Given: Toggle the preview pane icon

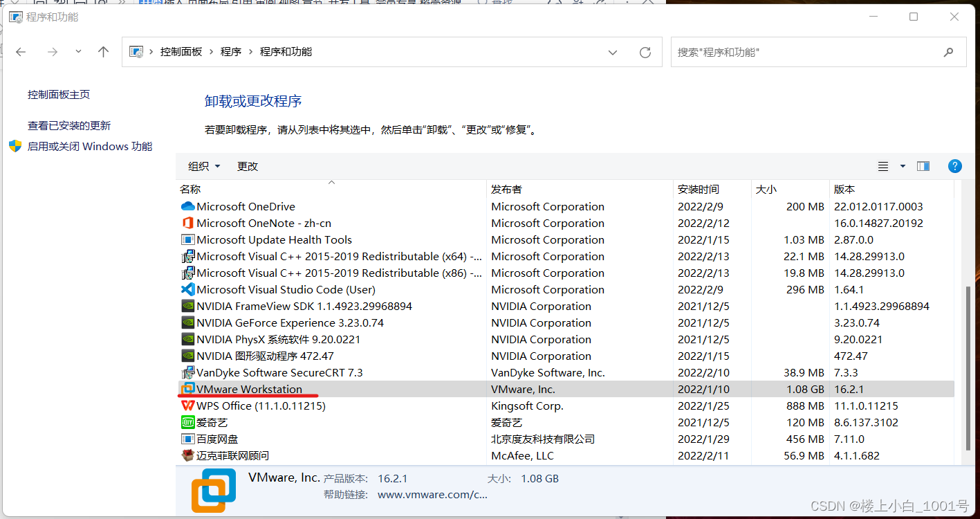Looking at the screenshot, I should [x=923, y=166].
